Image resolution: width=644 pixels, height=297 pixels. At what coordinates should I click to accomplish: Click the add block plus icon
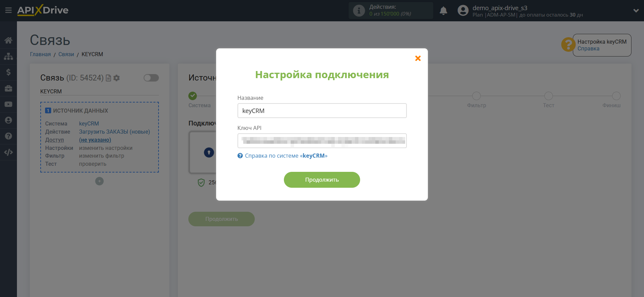click(x=99, y=181)
